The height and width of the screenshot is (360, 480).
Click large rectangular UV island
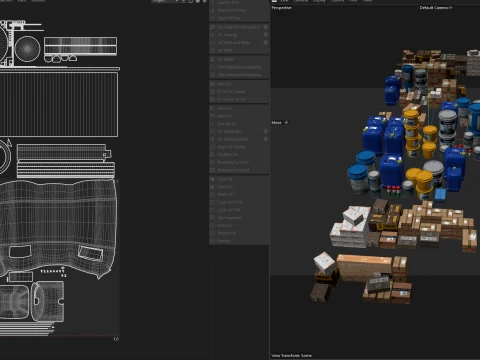(59, 104)
